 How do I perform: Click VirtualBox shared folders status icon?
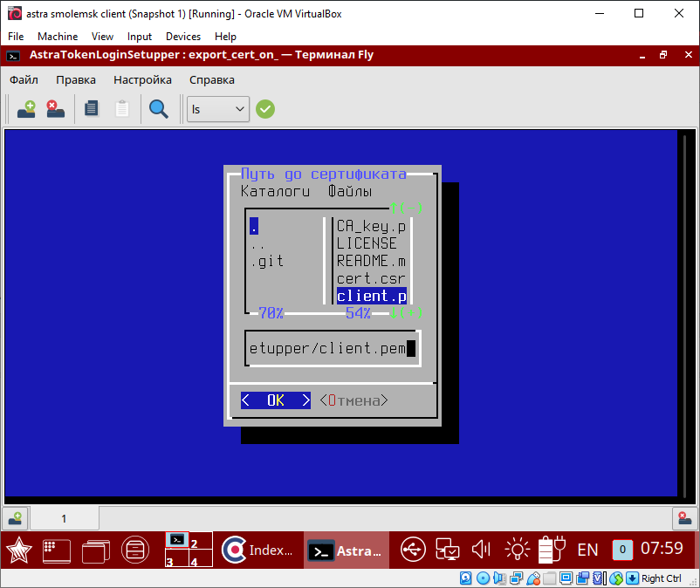pos(550,578)
